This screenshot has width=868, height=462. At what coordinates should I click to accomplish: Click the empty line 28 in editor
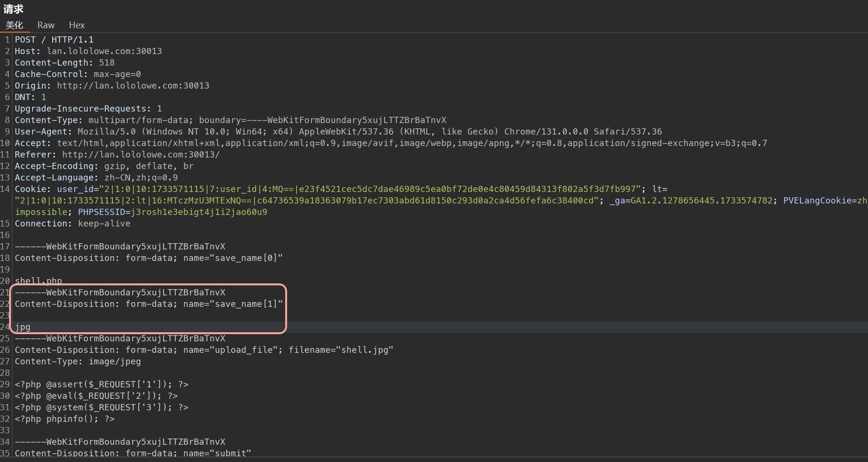pyautogui.click(x=440, y=373)
